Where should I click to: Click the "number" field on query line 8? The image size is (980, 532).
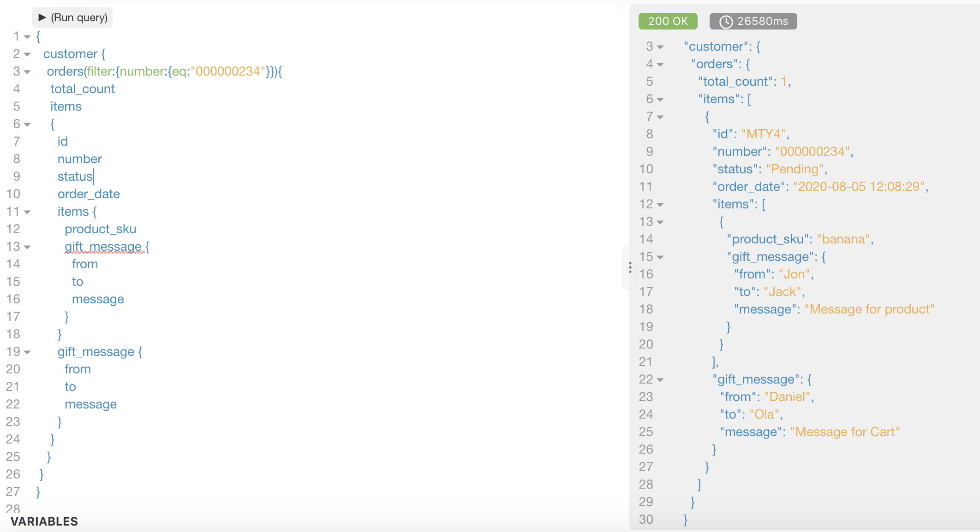pos(79,159)
